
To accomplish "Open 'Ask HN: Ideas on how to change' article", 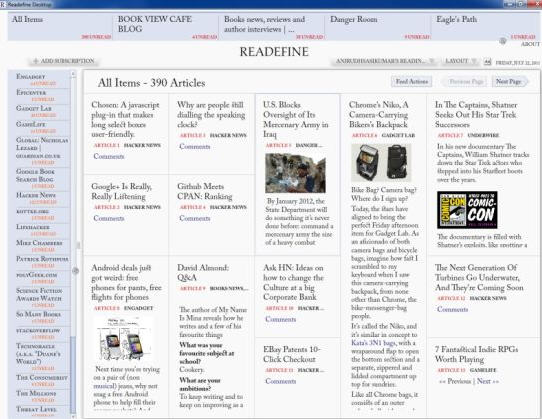I will pyautogui.click(x=293, y=283).
